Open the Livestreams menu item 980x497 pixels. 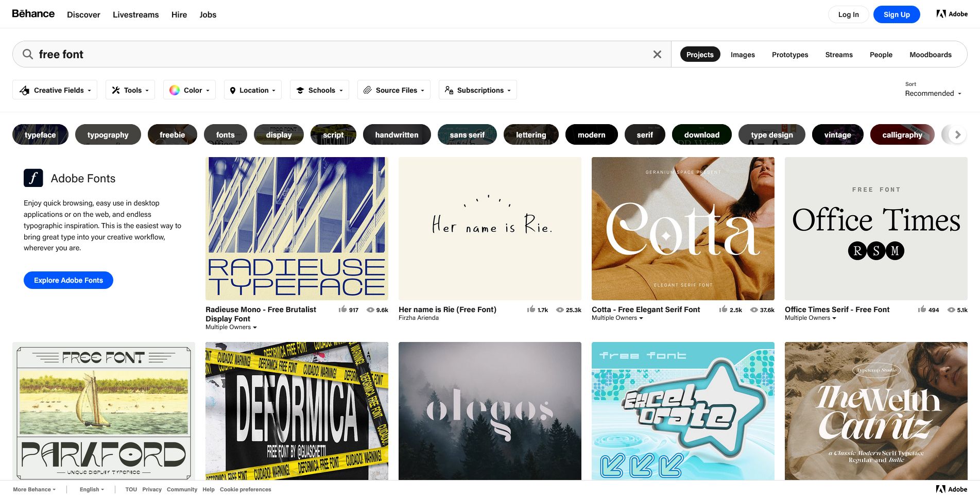coord(135,14)
